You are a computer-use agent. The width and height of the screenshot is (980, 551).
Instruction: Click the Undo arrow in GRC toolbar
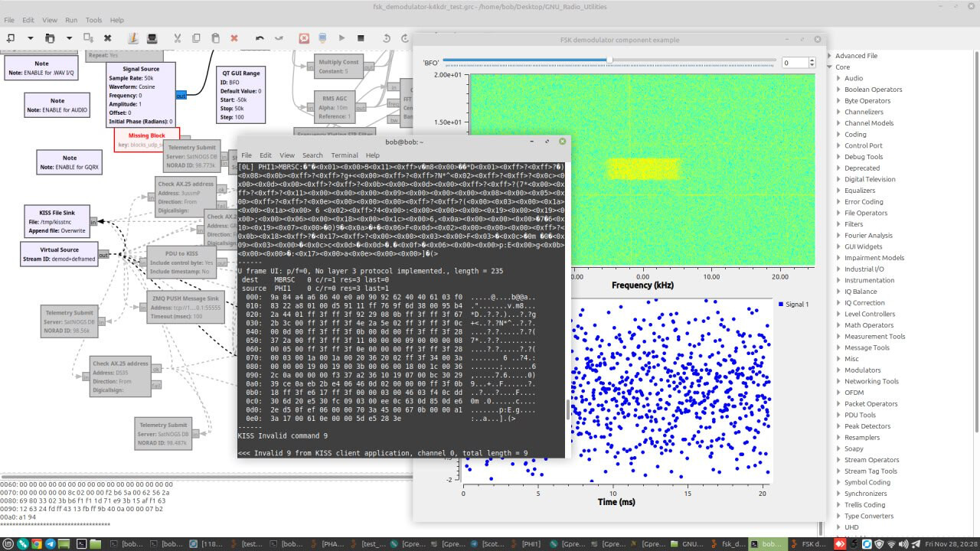tap(260, 37)
